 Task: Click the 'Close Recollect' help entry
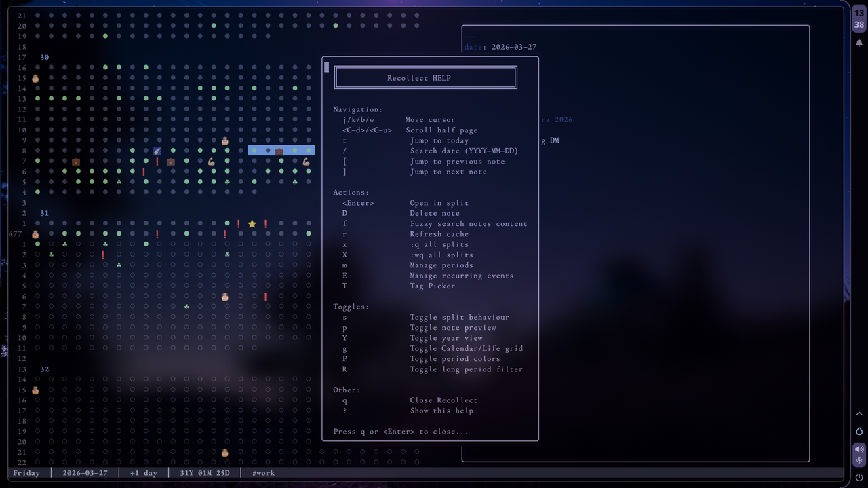coord(443,400)
